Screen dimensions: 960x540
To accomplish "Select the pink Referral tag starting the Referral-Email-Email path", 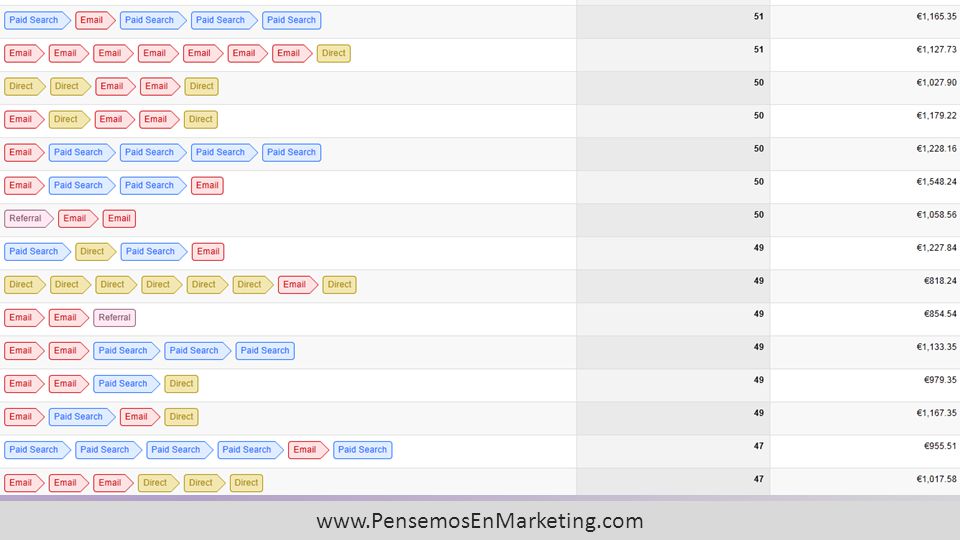I will [29, 219].
